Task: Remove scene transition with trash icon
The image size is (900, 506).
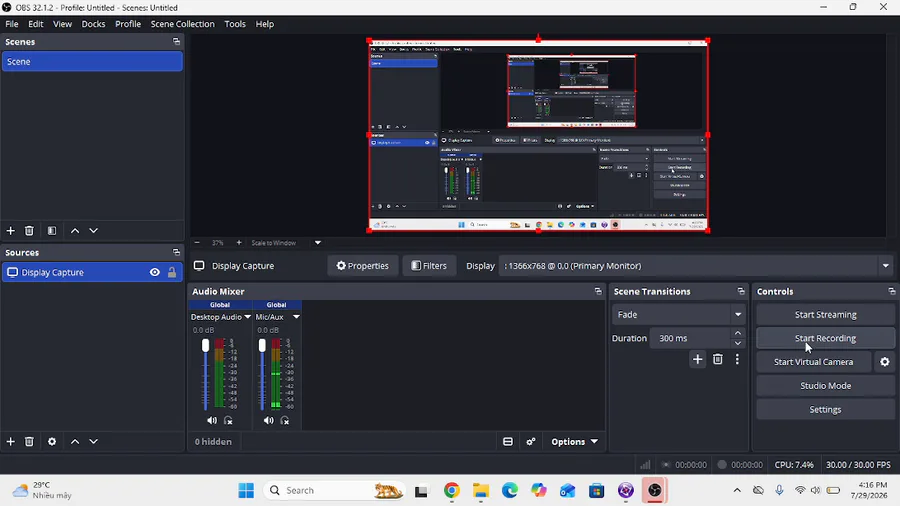Action: 717,359
